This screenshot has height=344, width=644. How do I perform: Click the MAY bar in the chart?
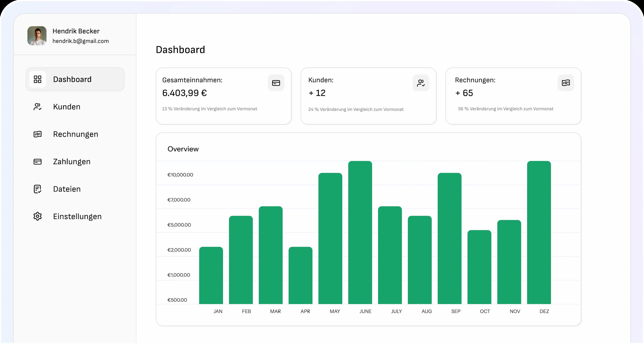[330, 238]
